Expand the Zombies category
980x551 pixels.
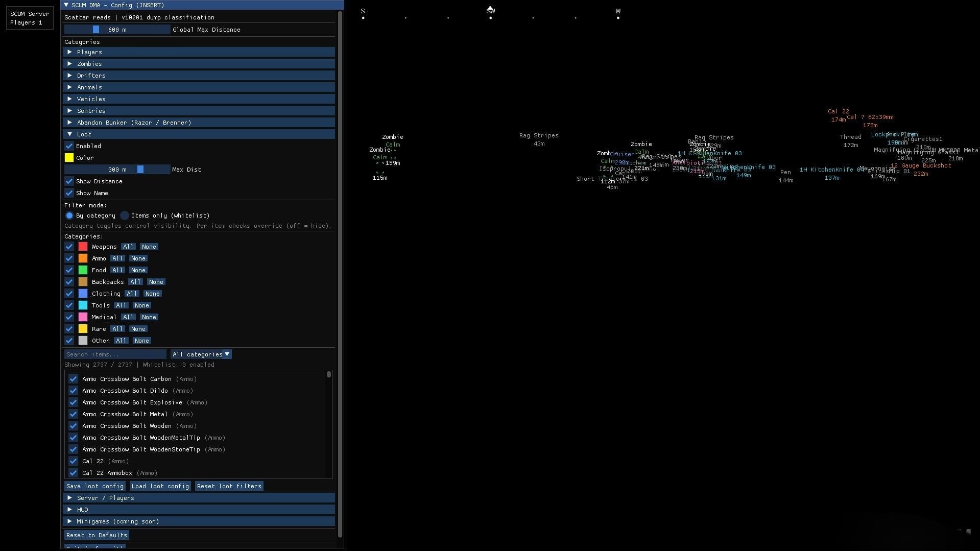point(199,64)
